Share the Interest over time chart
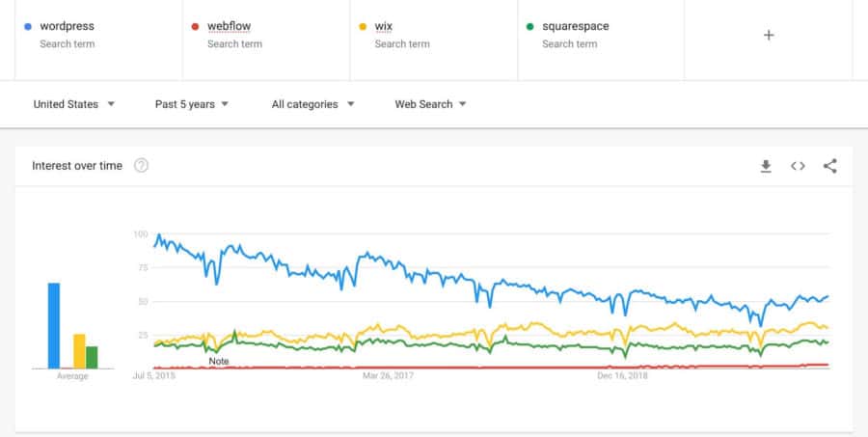The width and height of the screenshot is (868, 437). click(829, 166)
